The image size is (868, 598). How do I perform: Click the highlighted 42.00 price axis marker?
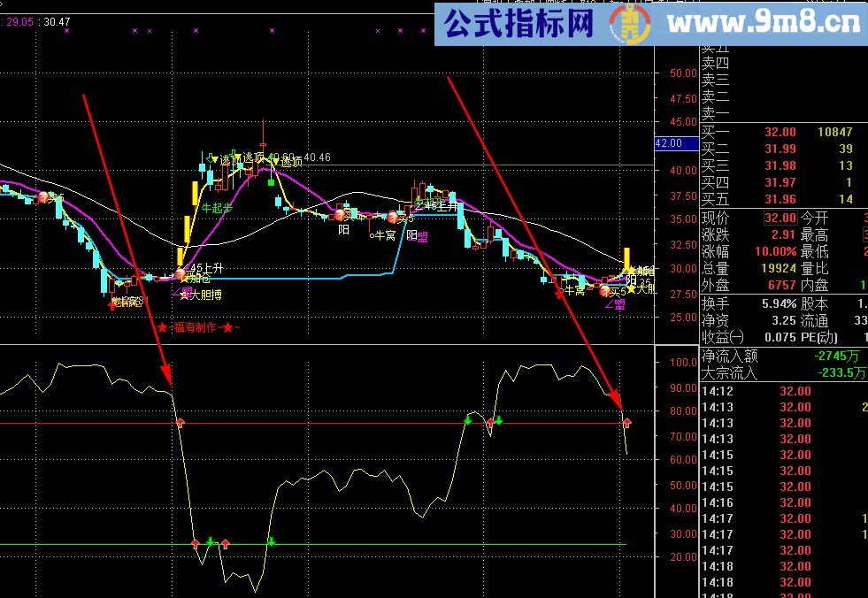tap(676, 143)
